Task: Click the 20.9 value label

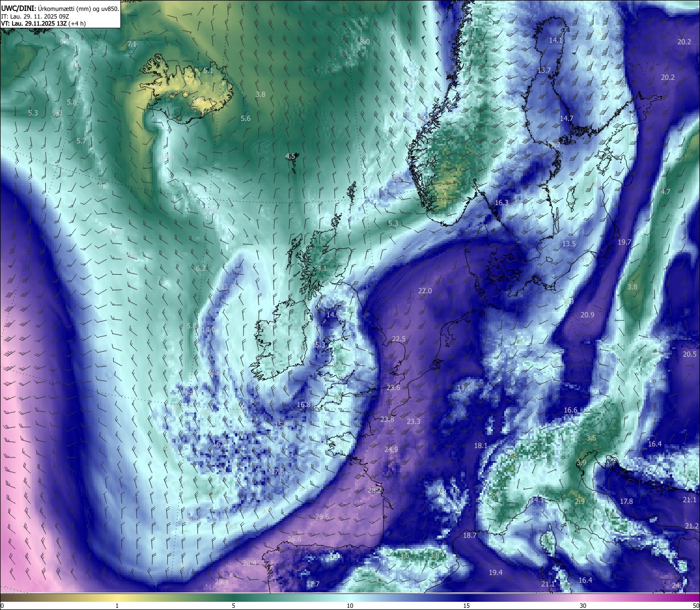Action: click(587, 315)
